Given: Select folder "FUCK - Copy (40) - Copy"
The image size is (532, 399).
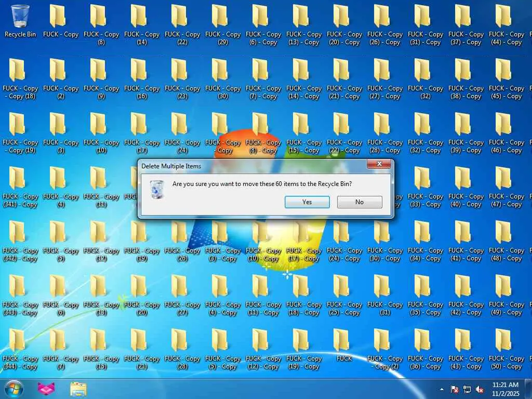Looking at the screenshot, I should [x=466, y=187].
